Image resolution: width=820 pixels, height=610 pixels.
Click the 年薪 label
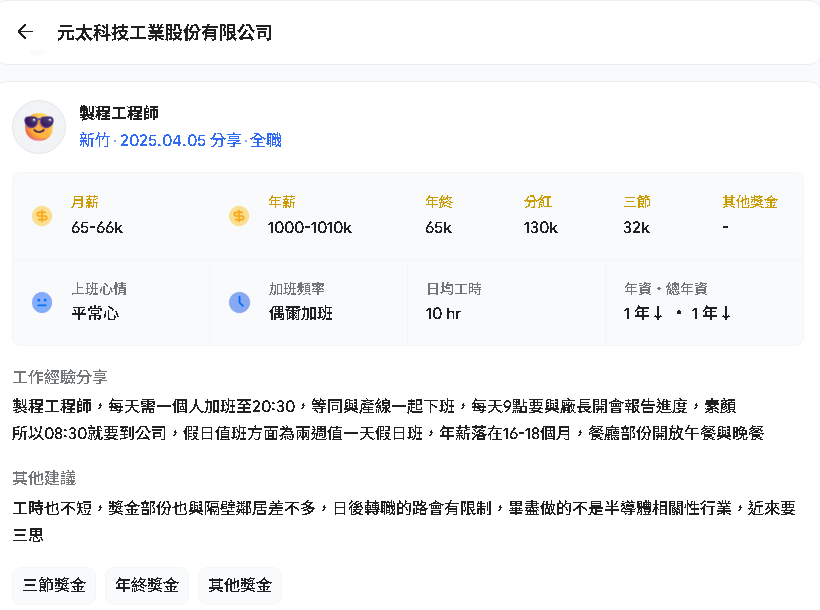click(282, 202)
